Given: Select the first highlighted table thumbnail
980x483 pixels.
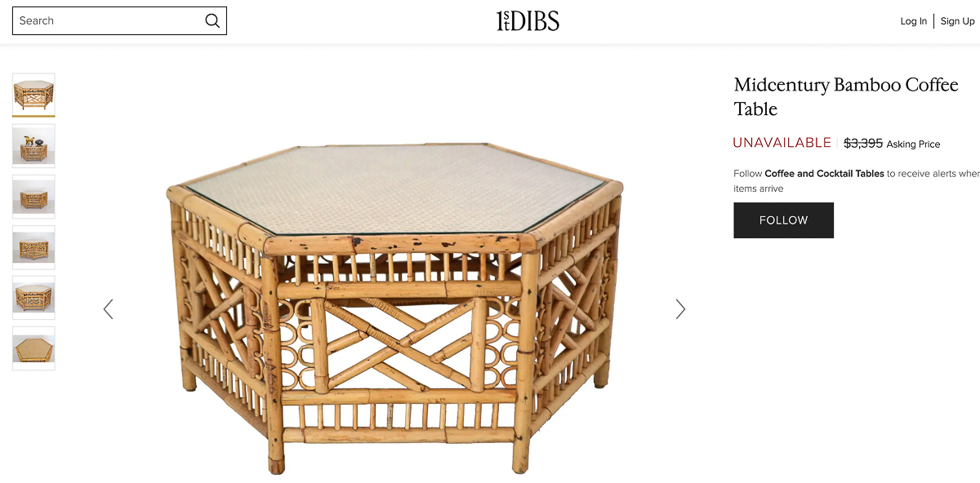Looking at the screenshot, I should click(33, 95).
